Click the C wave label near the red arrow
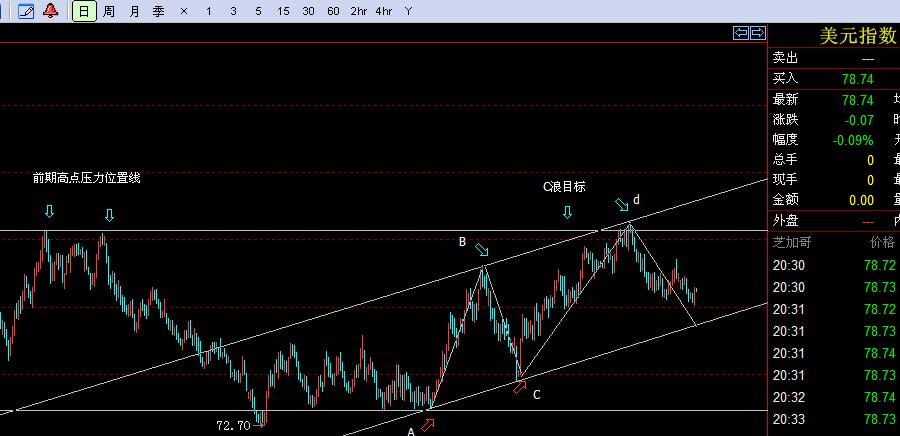This screenshot has height=436, width=900. [x=536, y=395]
